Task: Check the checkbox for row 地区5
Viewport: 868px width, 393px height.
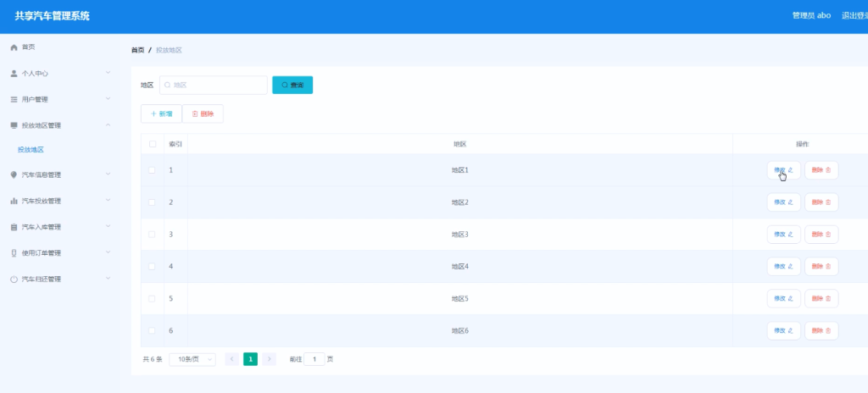Action: pos(153,299)
